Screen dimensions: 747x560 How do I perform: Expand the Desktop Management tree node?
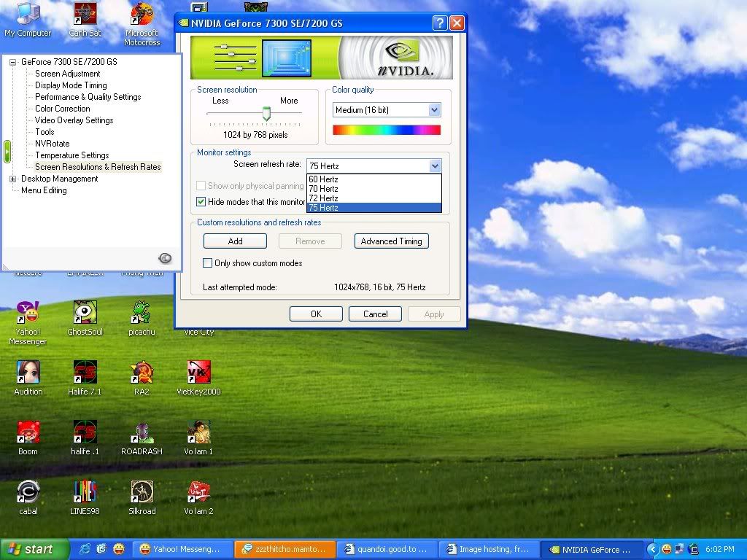pos(13,179)
